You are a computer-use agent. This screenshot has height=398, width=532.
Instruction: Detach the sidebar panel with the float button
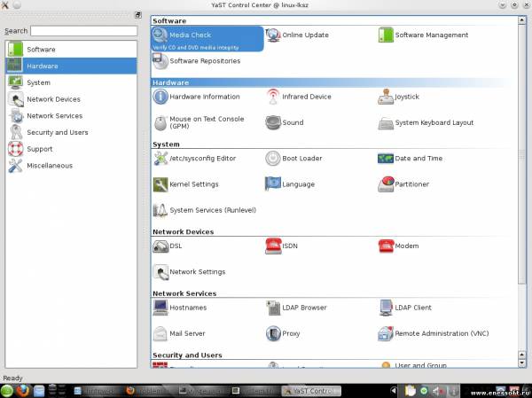pos(138,14)
